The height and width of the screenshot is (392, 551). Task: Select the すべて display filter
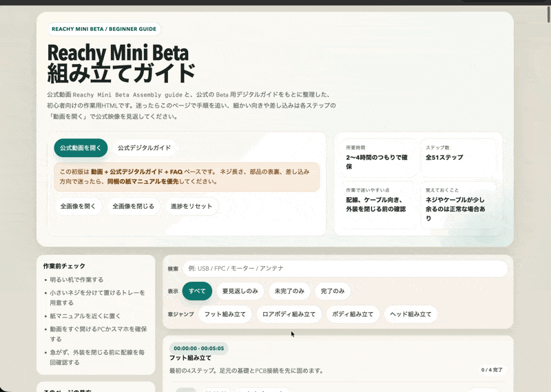(197, 291)
